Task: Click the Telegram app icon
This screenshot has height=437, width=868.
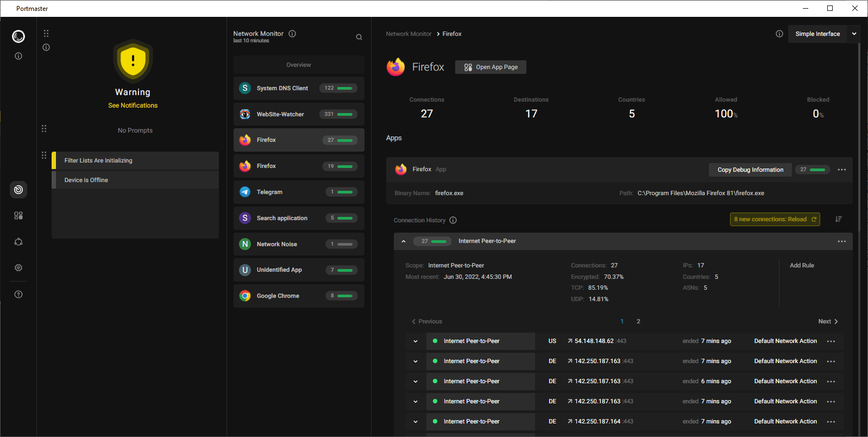Action: pos(245,192)
